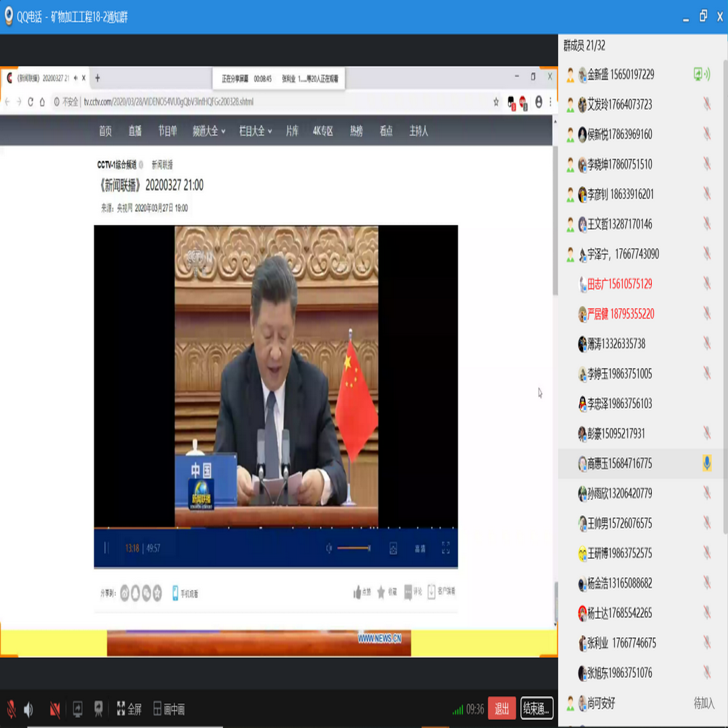Viewport: 728px width, 728px height.
Task: Click the 手机观看 phone icon
Action: click(x=176, y=593)
